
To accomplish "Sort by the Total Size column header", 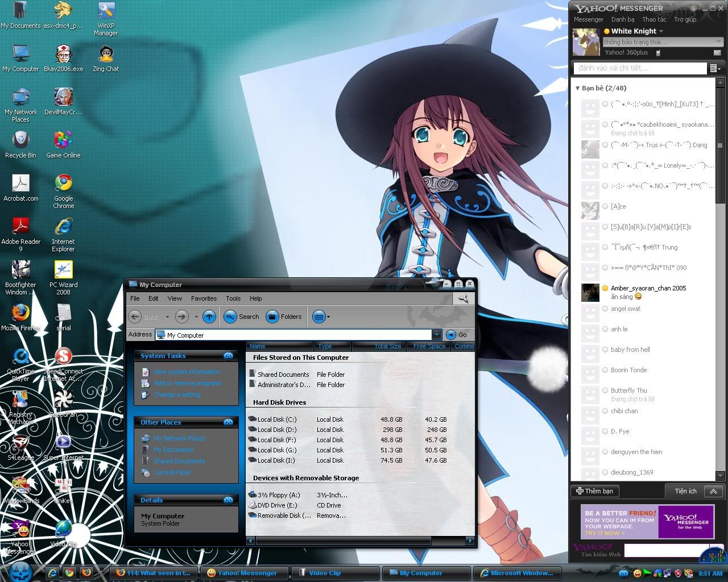I will click(379, 346).
